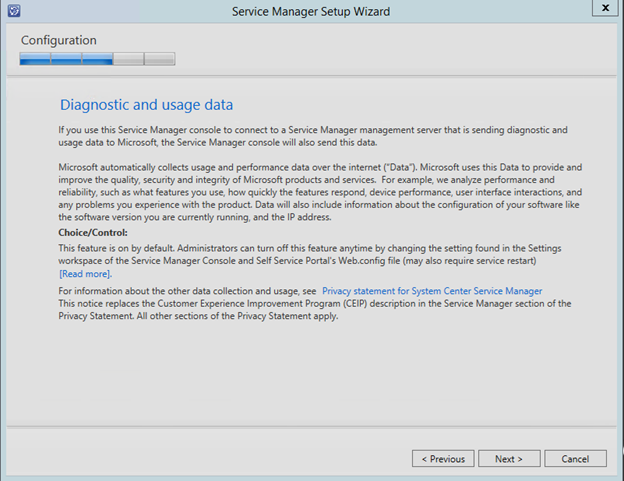
Task: Select the 'Diagnostic and usage data' heading
Action: coord(146,105)
